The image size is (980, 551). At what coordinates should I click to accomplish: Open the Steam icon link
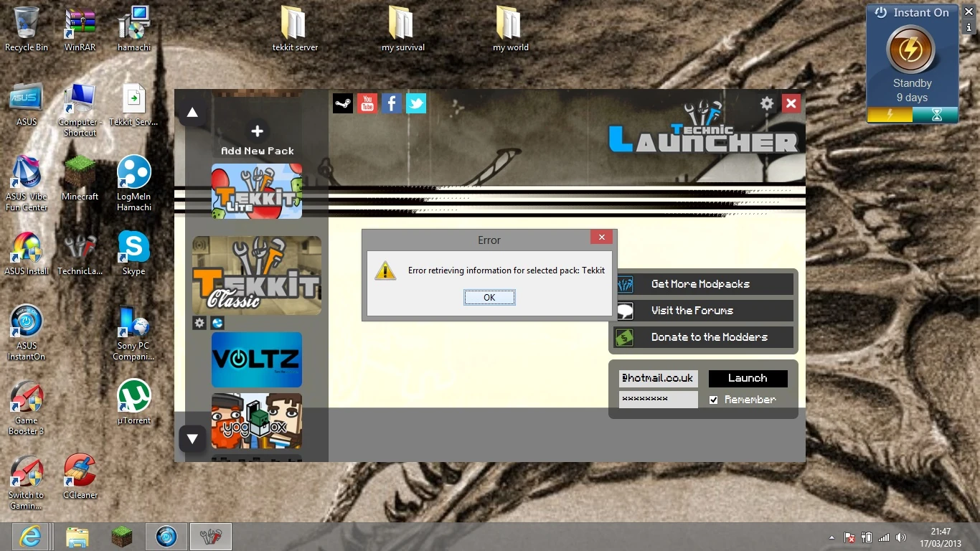(x=343, y=103)
